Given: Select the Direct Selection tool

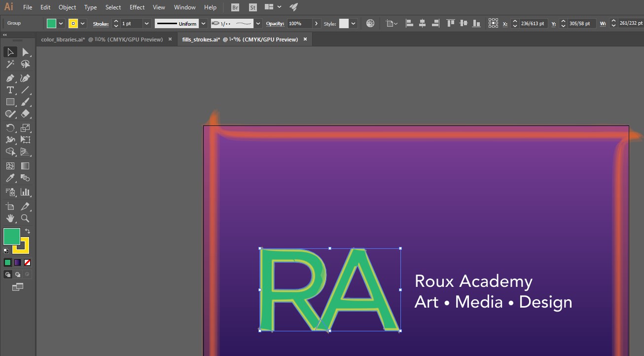Looking at the screenshot, I should coord(26,52).
